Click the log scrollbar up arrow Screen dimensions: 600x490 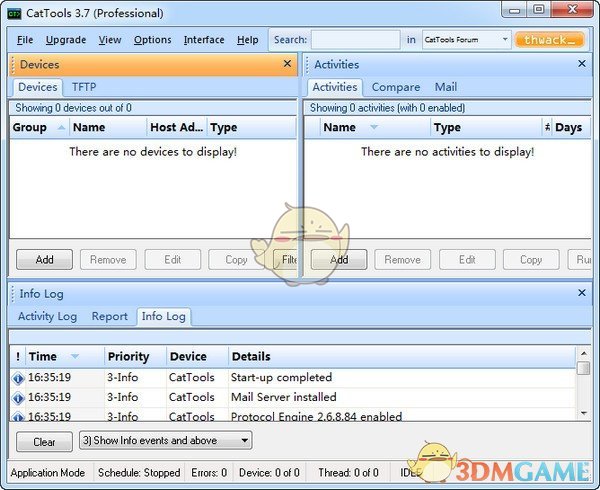pos(584,353)
